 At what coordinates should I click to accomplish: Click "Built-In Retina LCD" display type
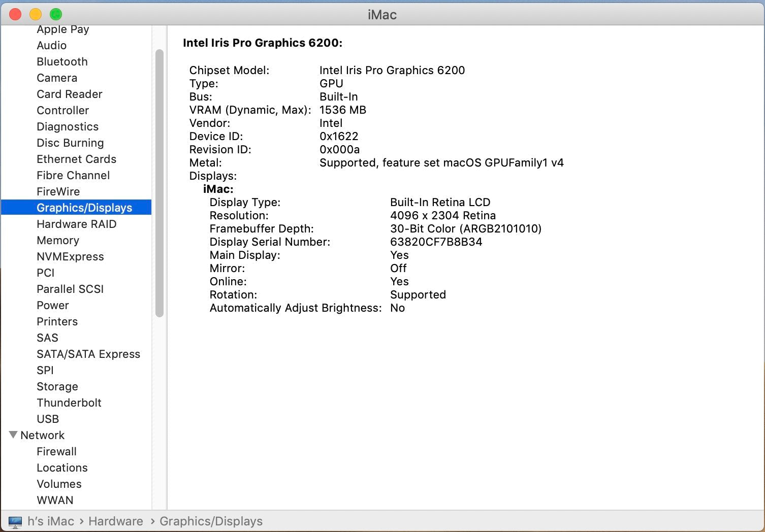(x=440, y=202)
